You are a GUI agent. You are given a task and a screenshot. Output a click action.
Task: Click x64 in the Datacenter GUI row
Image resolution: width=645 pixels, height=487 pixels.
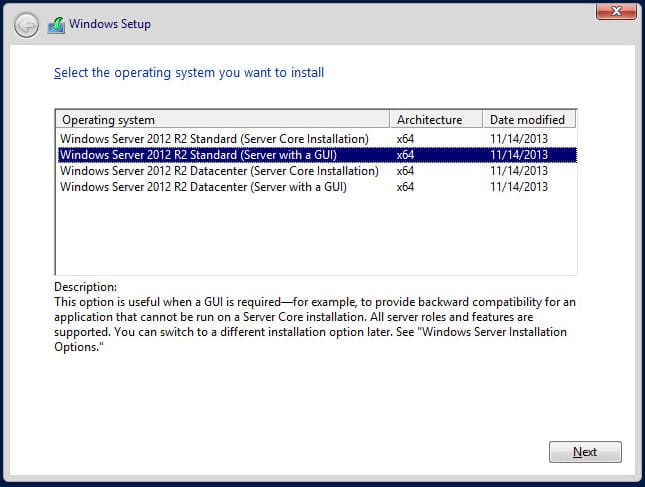(x=405, y=187)
